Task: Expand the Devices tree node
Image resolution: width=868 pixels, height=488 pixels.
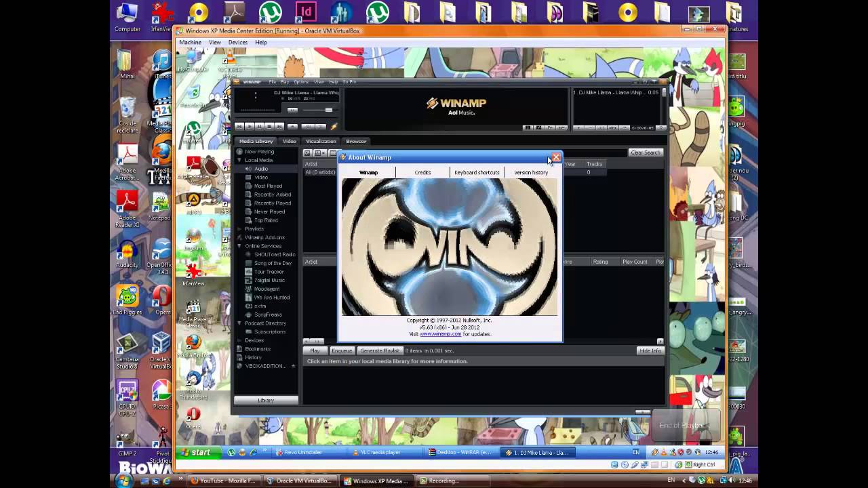Action: coord(239,340)
